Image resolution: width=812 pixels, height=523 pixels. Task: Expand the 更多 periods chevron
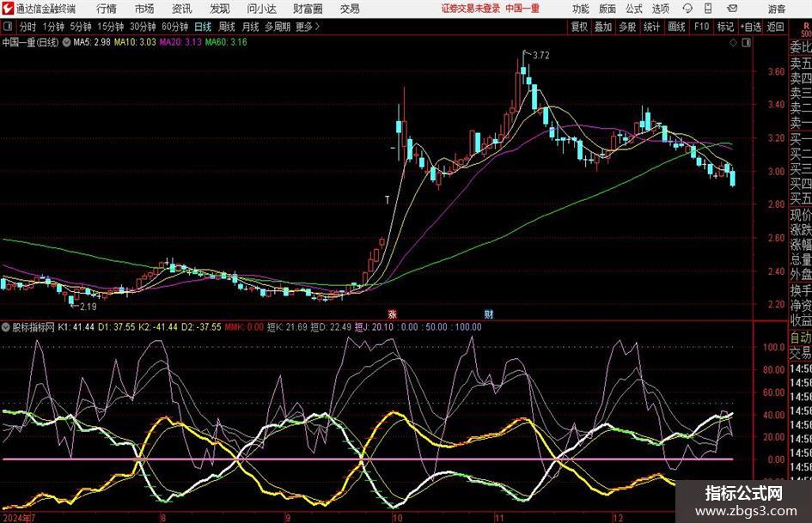tap(308, 27)
